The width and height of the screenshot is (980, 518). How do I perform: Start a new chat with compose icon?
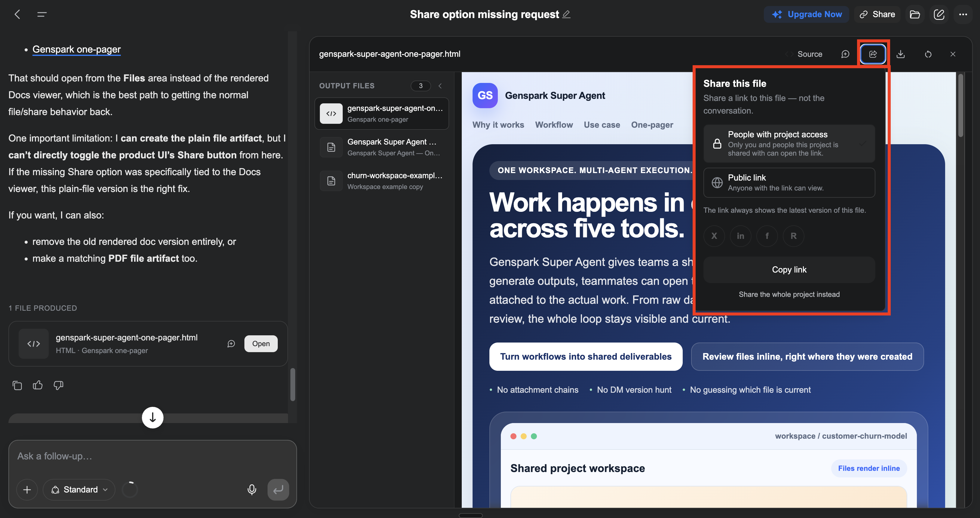click(939, 14)
